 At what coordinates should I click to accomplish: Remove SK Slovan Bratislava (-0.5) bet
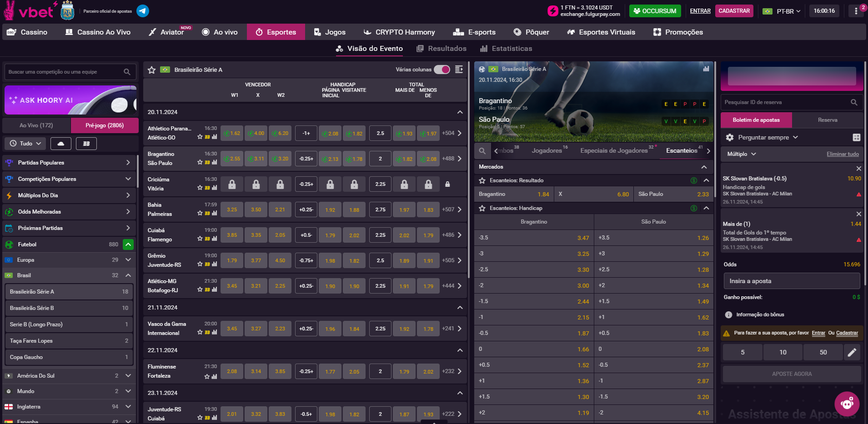click(859, 169)
